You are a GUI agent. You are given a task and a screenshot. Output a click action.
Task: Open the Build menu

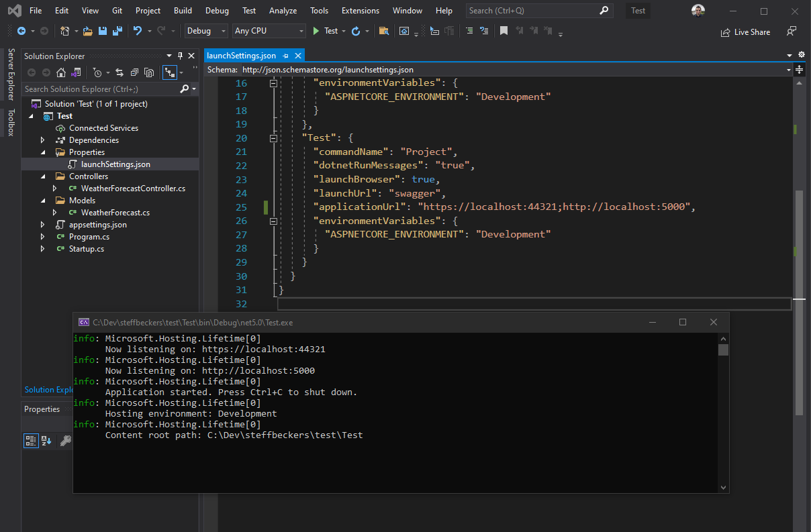183,11
